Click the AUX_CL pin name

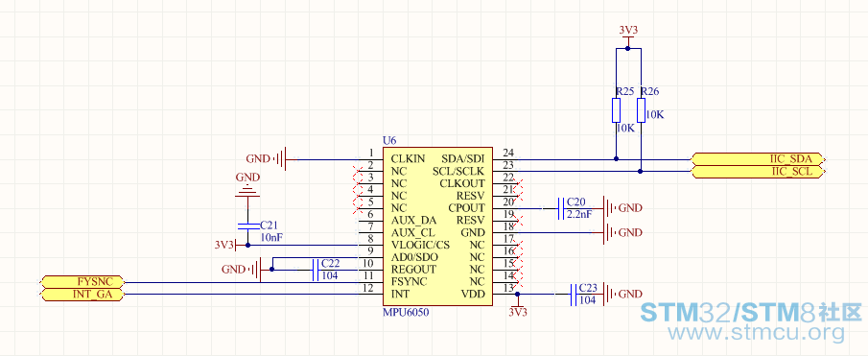pos(413,232)
